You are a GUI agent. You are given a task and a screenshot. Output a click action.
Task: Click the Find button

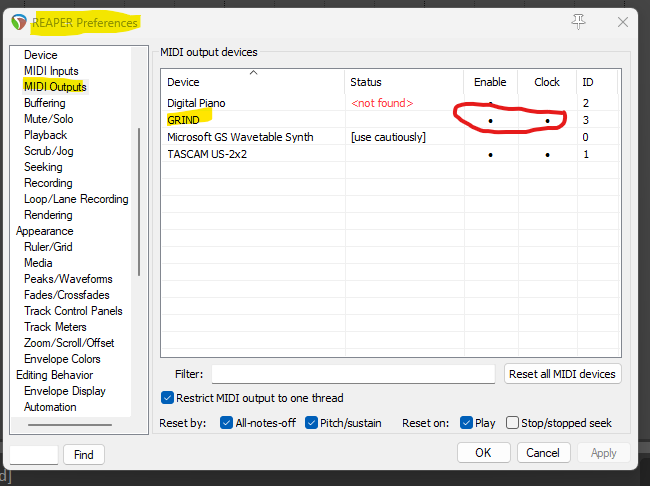[84, 454]
